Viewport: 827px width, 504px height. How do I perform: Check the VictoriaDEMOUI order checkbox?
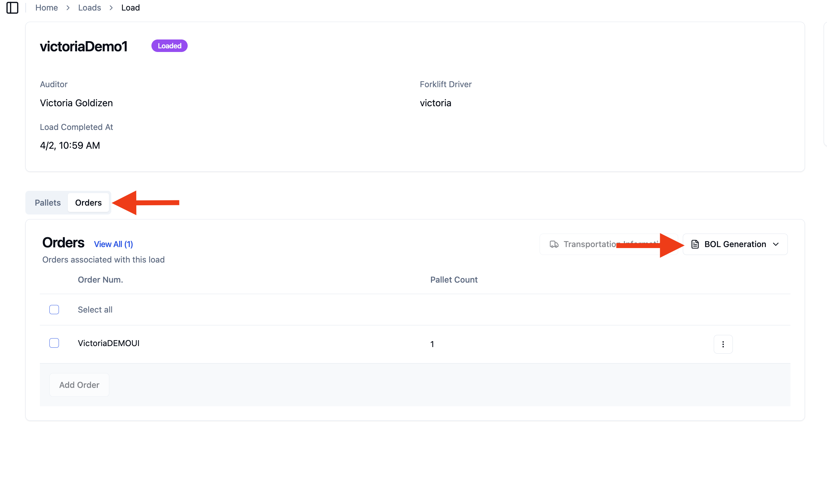point(54,343)
